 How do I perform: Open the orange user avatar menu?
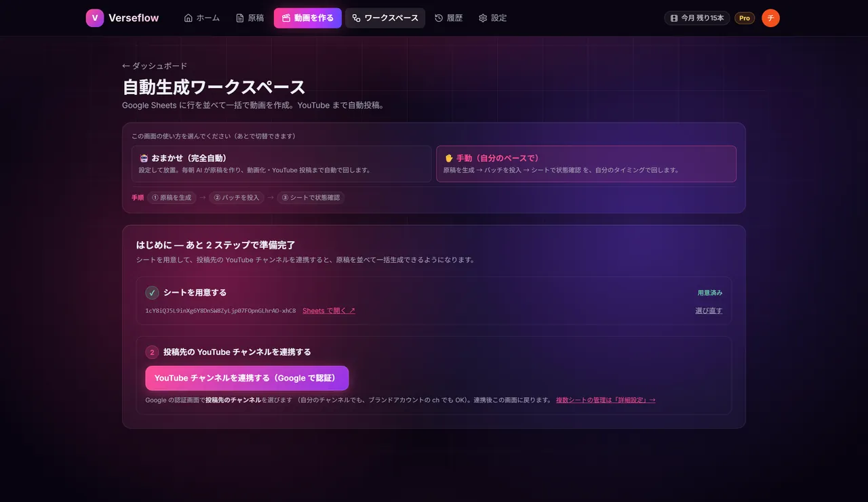770,18
